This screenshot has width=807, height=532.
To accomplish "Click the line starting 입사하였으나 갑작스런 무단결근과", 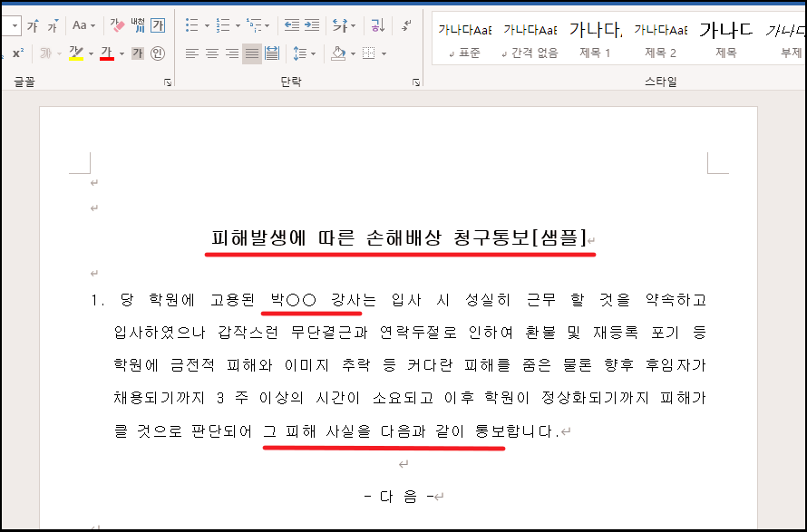I will (410, 333).
